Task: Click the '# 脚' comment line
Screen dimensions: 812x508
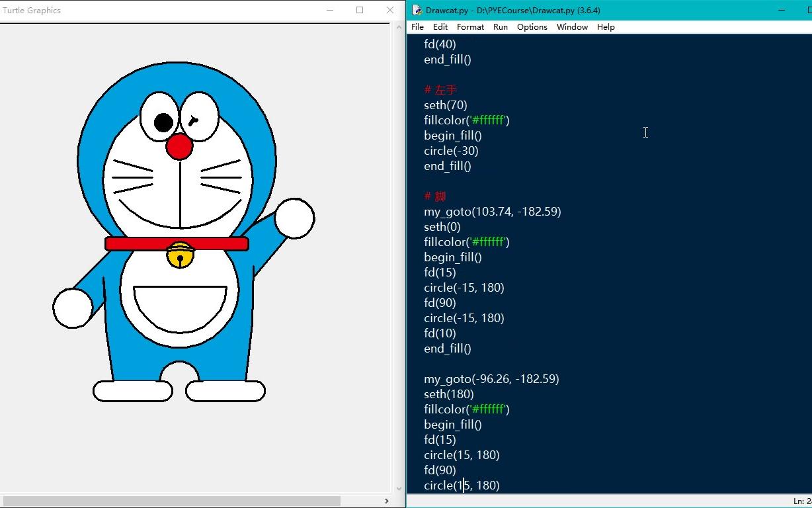Action: point(435,196)
